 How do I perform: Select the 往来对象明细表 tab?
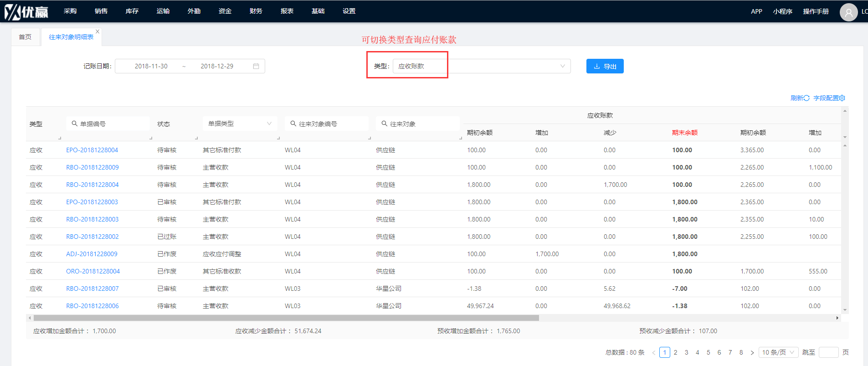71,37
